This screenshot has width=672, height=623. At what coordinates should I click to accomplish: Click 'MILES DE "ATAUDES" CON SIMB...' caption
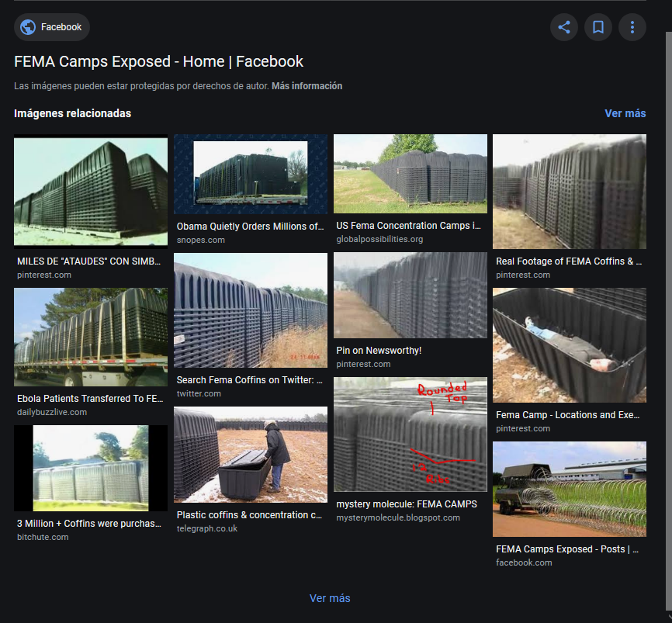pos(88,261)
